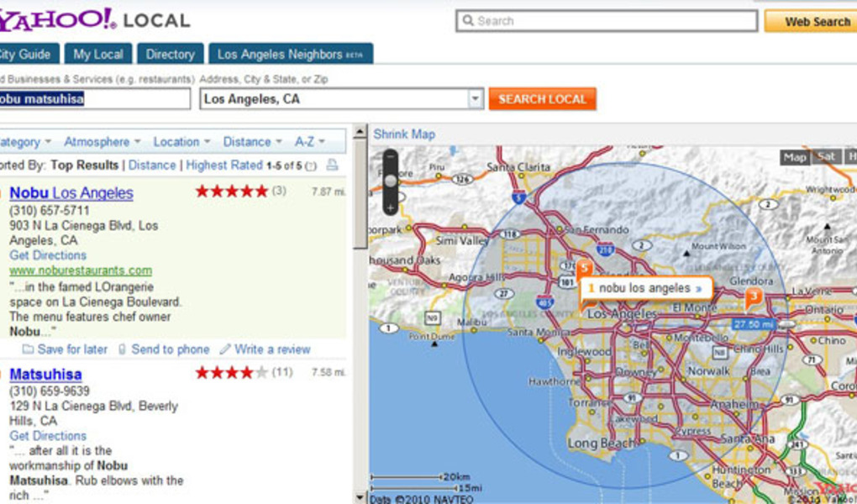Open the Matsuhisa listing title

[46, 375]
